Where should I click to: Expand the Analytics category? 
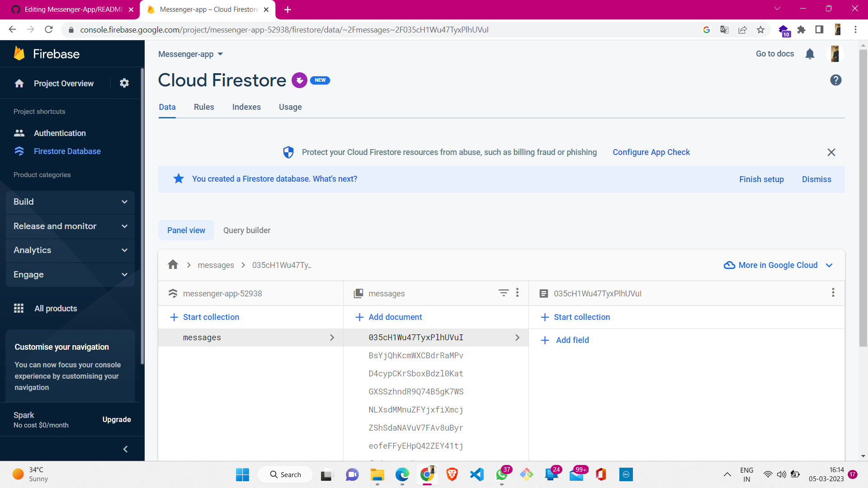click(x=70, y=250)
